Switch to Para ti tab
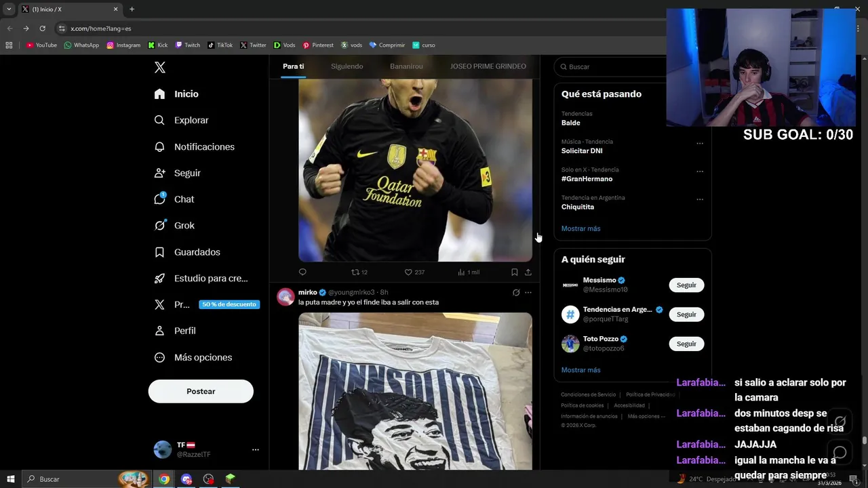This screenshot has width=868, height=488. point(294,66)
